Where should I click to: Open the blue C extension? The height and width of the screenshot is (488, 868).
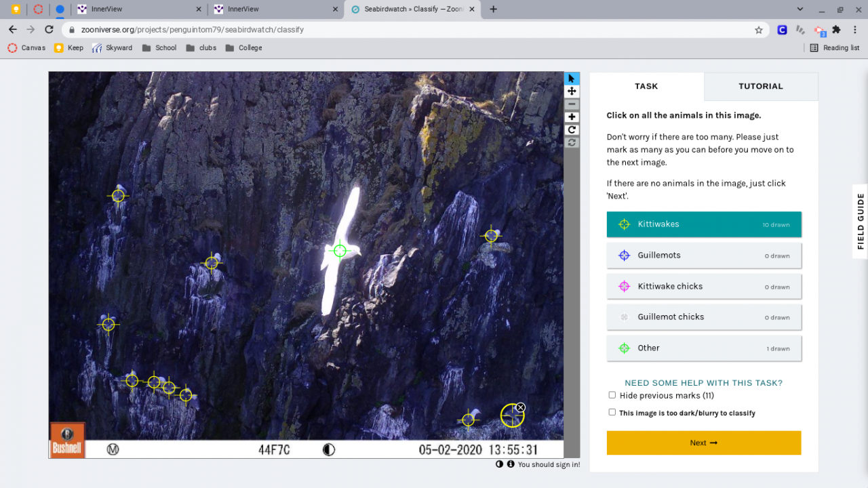click(x=782, y=30)
